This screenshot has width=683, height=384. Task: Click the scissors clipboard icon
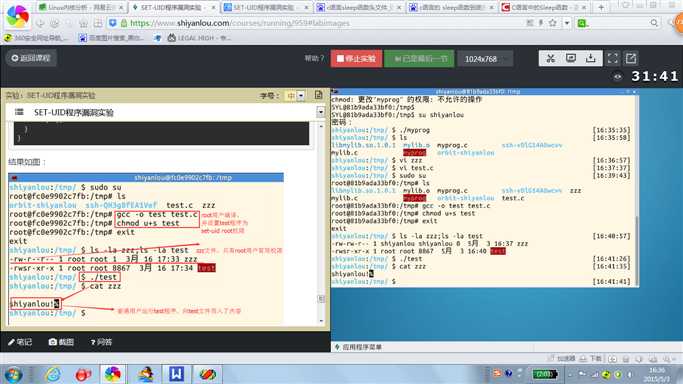pyautogui.click(x=550, y=58)
